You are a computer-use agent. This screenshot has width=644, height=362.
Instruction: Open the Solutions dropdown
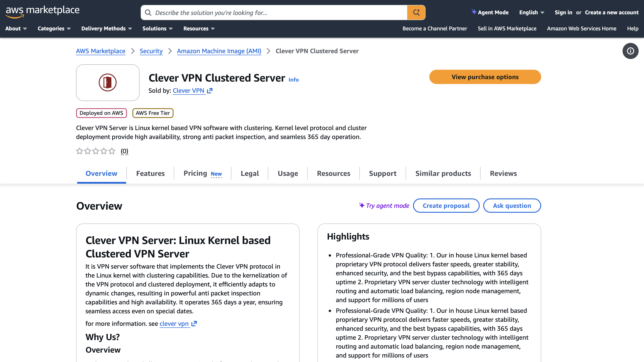click(157, 28)
